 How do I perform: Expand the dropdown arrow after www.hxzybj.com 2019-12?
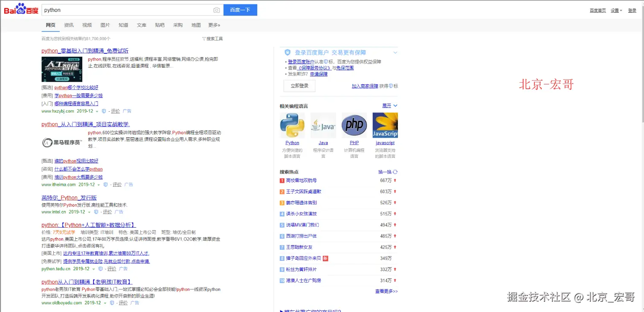(x=97, y=112)
